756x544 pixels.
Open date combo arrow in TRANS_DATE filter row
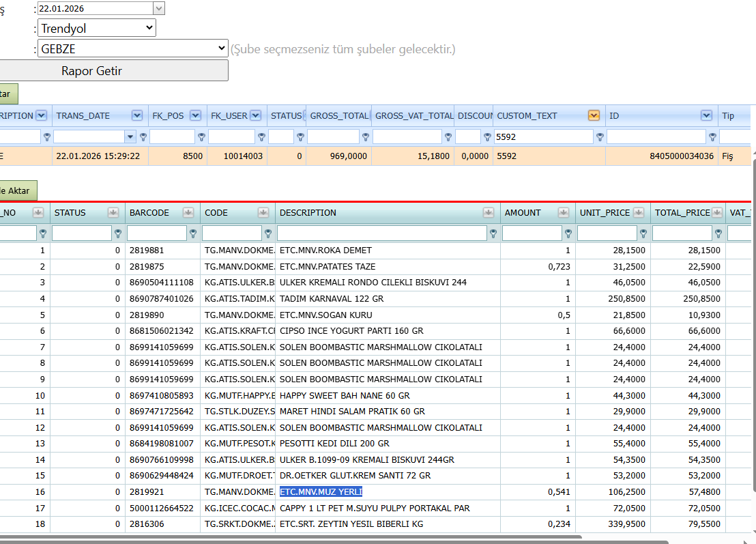coord(130,137)
